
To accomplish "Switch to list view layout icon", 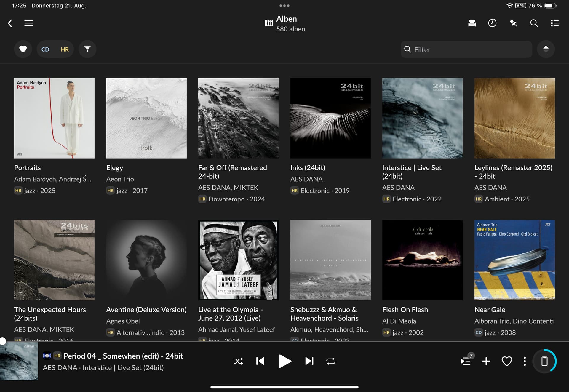I will (x=555, y=23).
